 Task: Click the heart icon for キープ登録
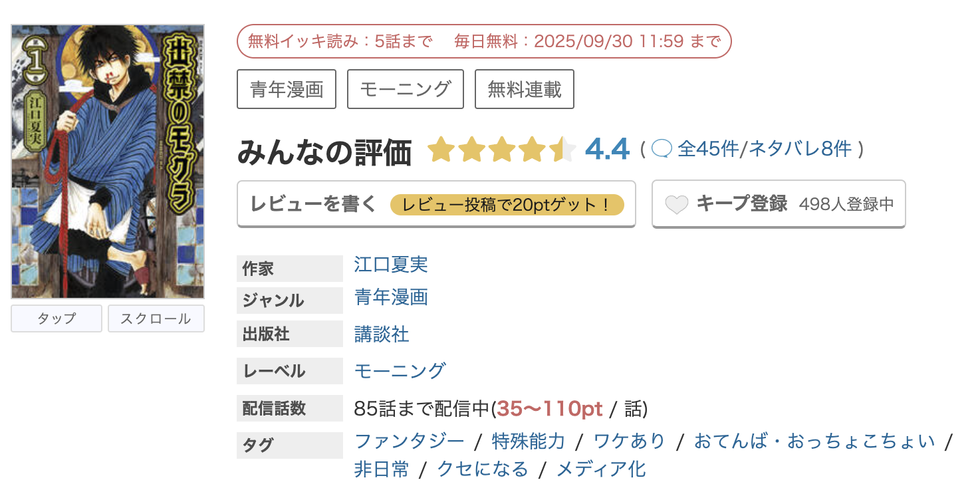point(675,204)
